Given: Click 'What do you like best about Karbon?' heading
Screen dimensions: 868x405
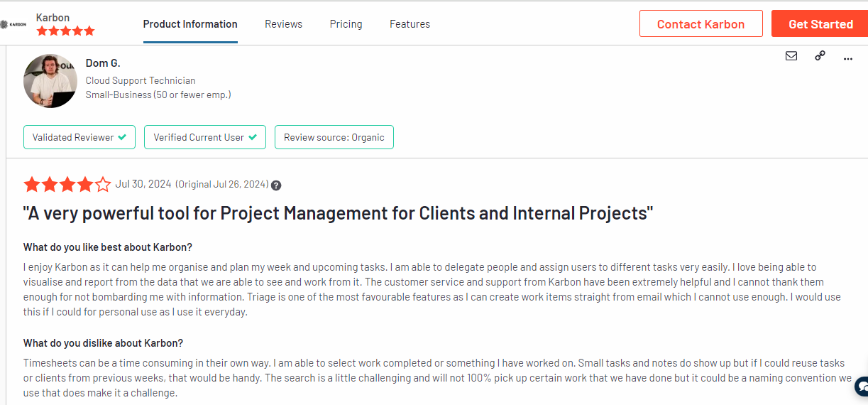Looking at the screenshot, I should coord(108,247).
